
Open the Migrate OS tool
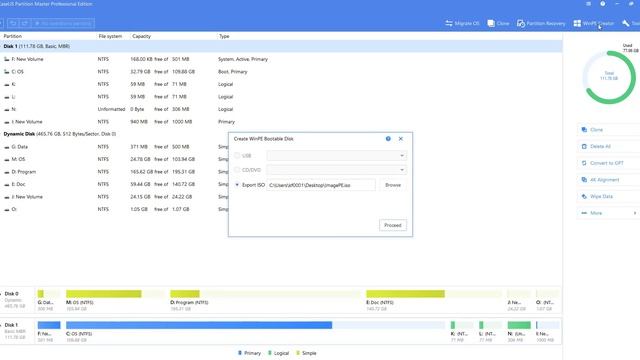tap(462, 23)
